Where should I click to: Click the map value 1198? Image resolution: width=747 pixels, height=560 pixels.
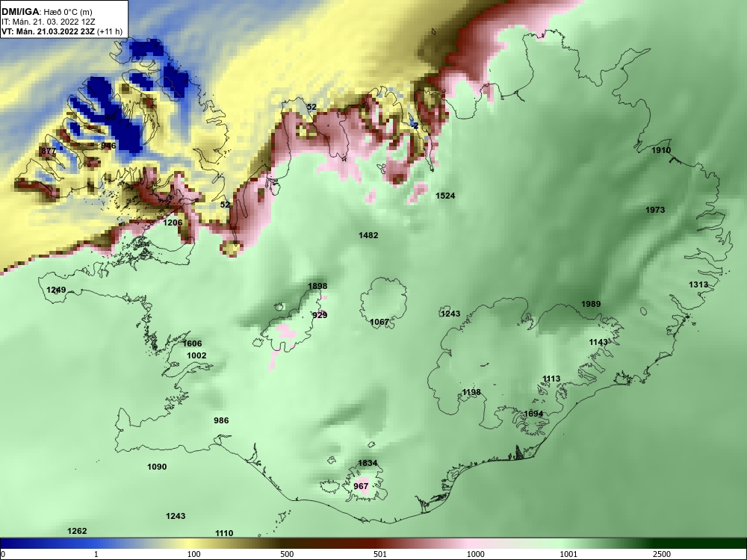click(471, 393)
